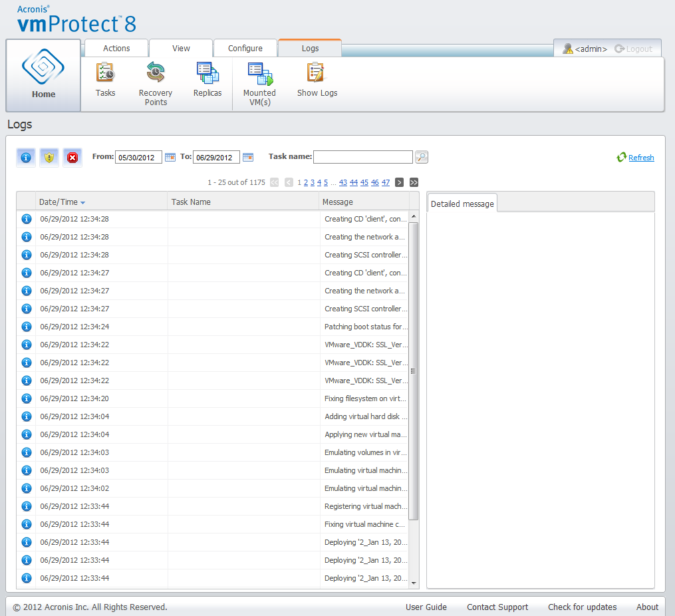Click the log list scrollbar up arrow
The image size is (675, 616).
click(414, 216)
